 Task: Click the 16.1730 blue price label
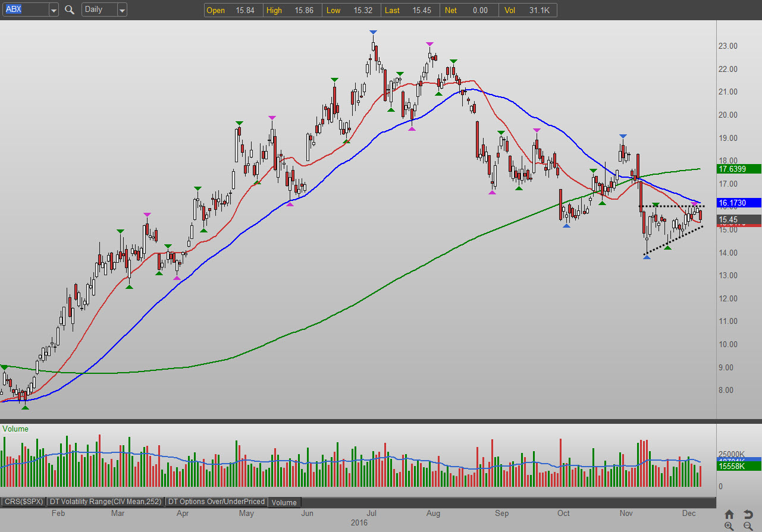[x=739, y=203]
